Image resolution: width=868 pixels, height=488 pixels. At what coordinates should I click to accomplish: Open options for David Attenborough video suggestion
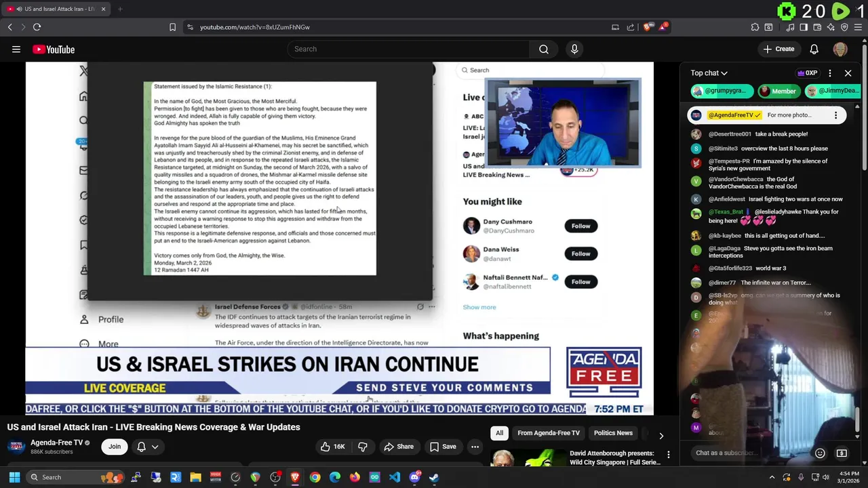pyautogui.click(x=668, y=455)
